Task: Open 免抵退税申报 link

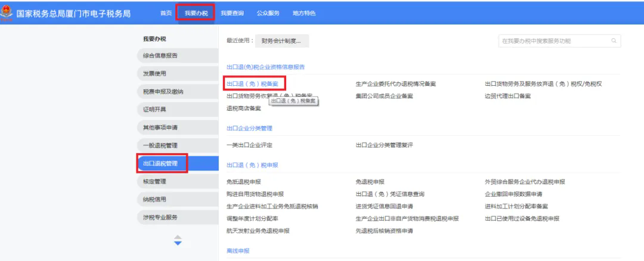Action: pyautogui.click(x=243, y=182)
